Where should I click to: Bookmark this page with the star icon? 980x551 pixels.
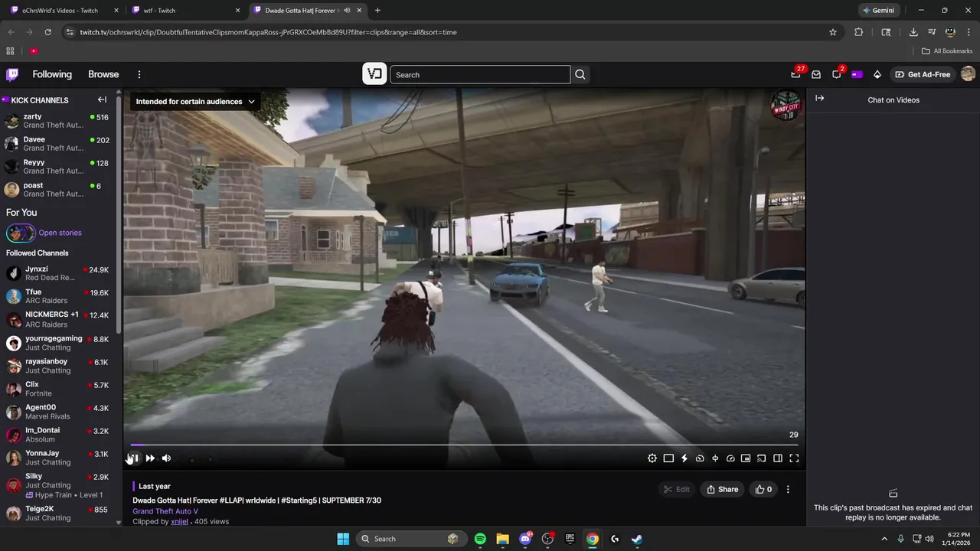click(833, 32)
